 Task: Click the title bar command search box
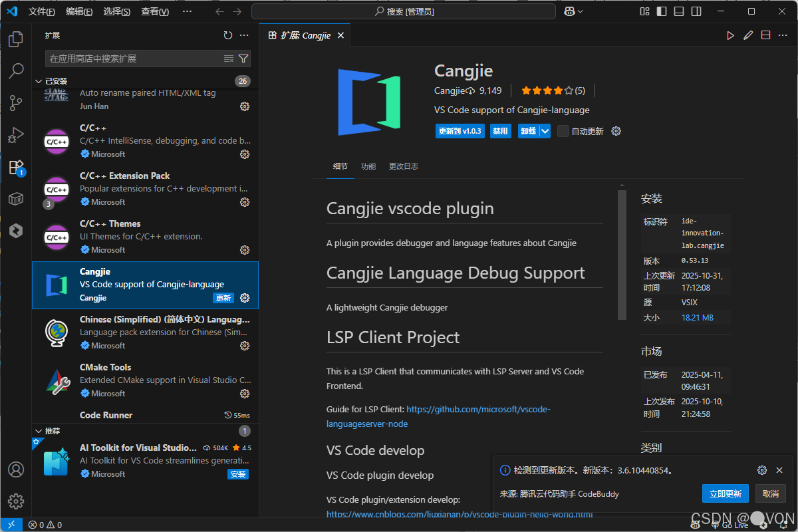404,11
